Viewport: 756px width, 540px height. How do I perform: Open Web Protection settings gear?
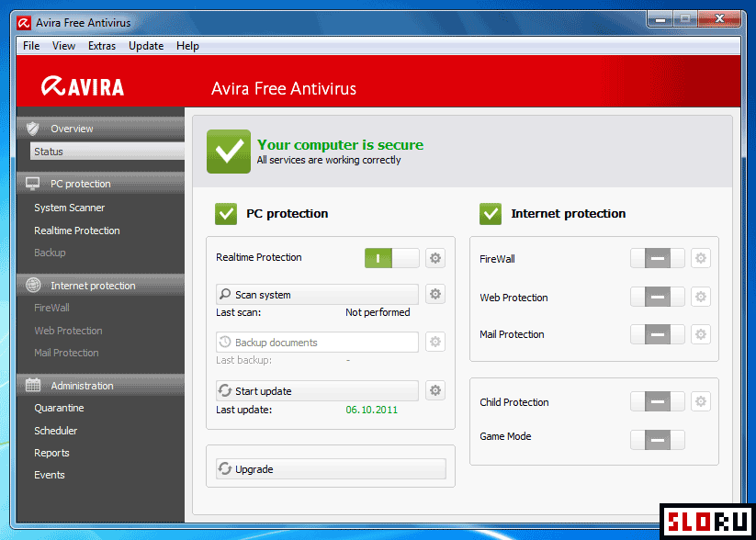coord(701,297)
